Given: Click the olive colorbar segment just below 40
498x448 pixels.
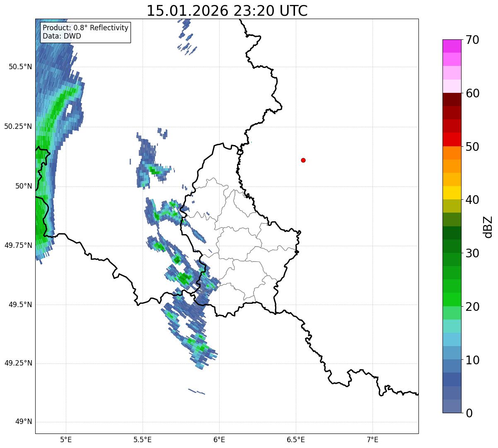Looking at the screenshot, I should coord(452,206).
